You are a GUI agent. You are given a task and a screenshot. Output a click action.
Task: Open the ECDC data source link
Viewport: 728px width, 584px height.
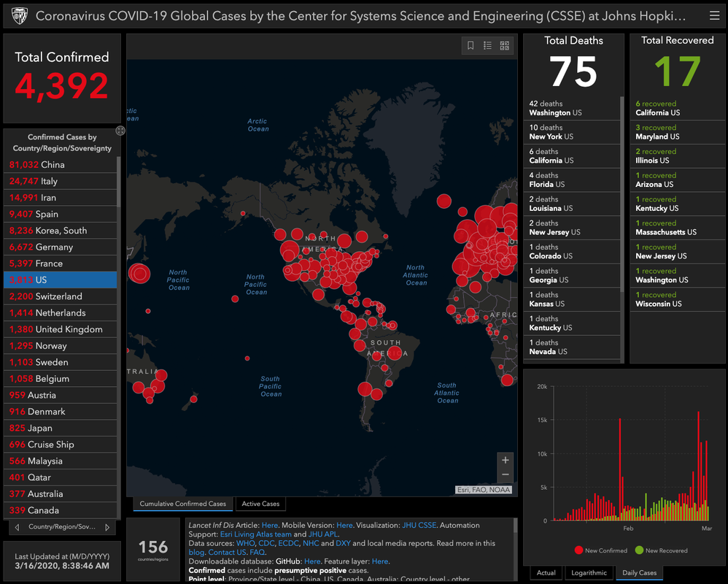(288, 543)
